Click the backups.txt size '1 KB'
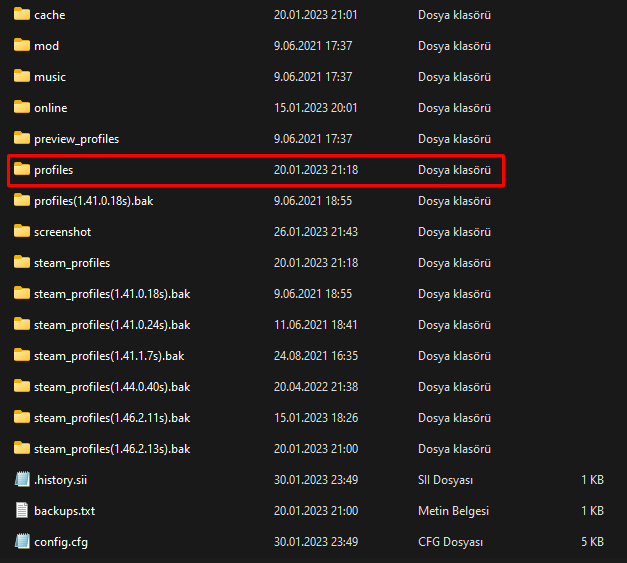 [592, 511]
